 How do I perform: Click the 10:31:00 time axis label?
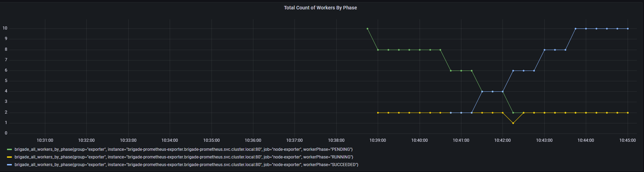45,140
